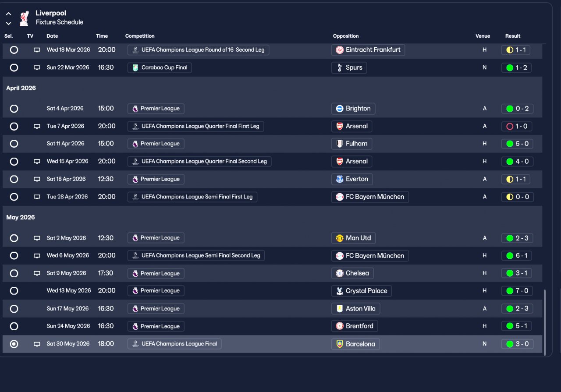Click the TV icon for the 15 Apr Arsenal match
This screenshot has height=392, width=561.
(x=37, y=161)
